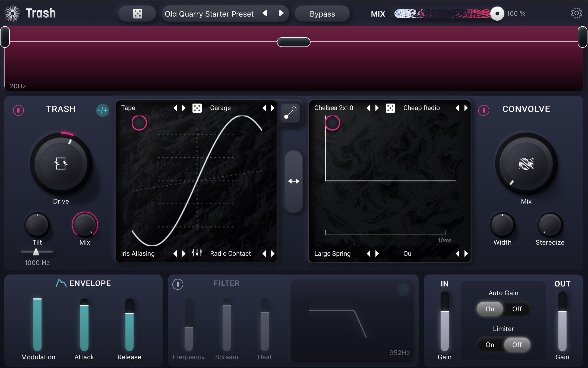588x368 pixels.
Task: Click the convolve pad dice randomize icon
Action: click(390, 108)
